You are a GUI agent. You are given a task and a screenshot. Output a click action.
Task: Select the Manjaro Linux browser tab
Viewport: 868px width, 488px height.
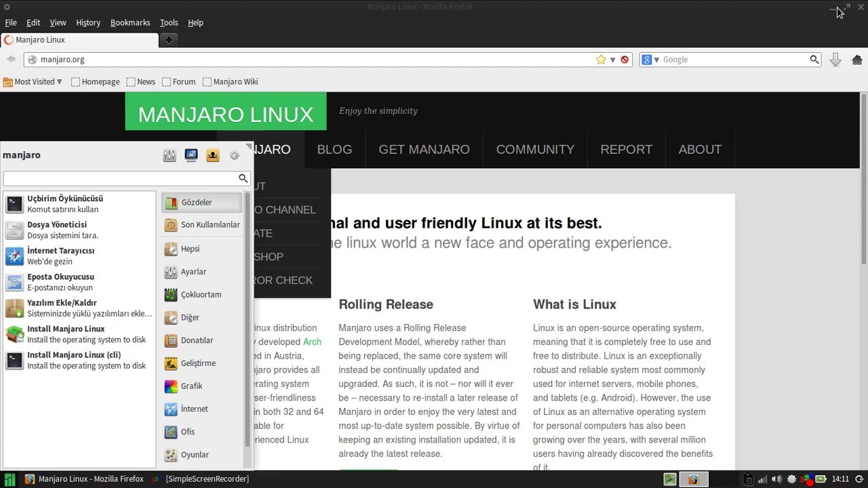(x=79, y=40)
